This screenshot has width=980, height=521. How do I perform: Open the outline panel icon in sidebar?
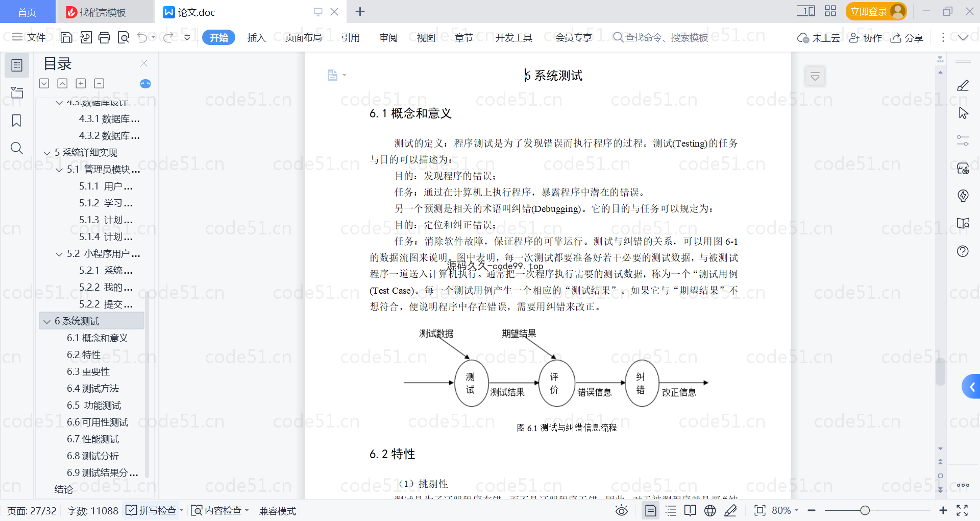tap(17, 65)
